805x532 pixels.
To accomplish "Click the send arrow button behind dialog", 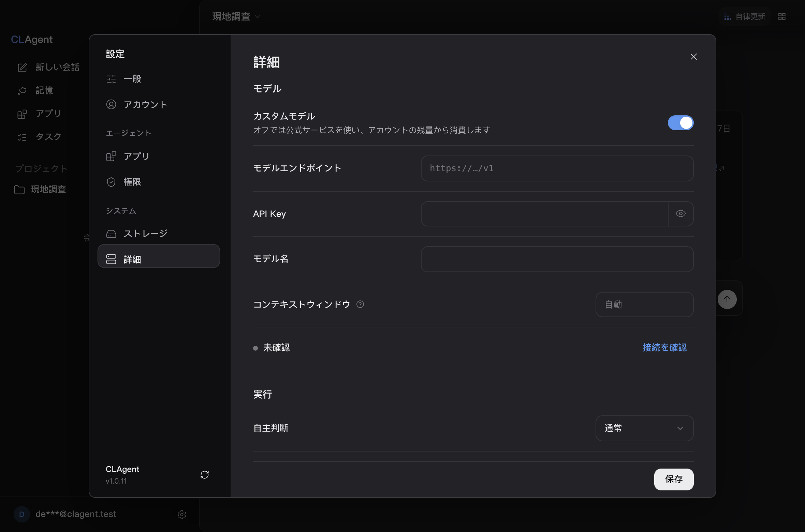I will [727, 299].
